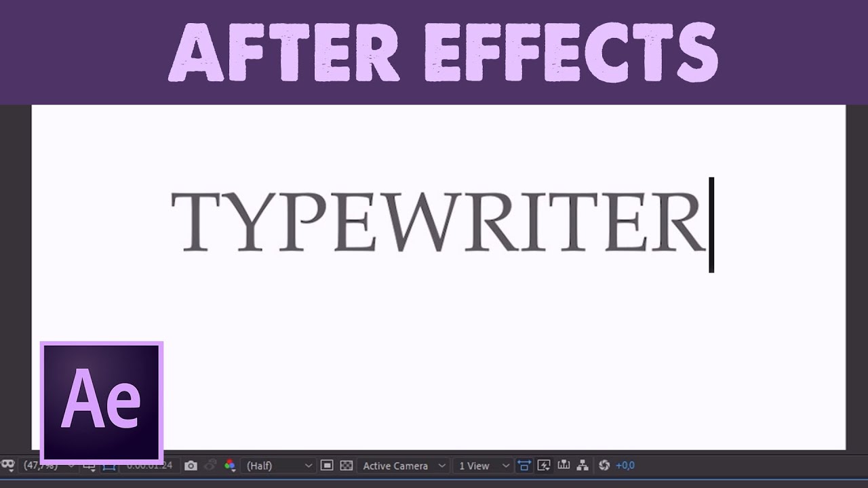Toggle pixel aspect ratio correction icon
This screenshot has height=488, width=868.
(x=524, y=466)
